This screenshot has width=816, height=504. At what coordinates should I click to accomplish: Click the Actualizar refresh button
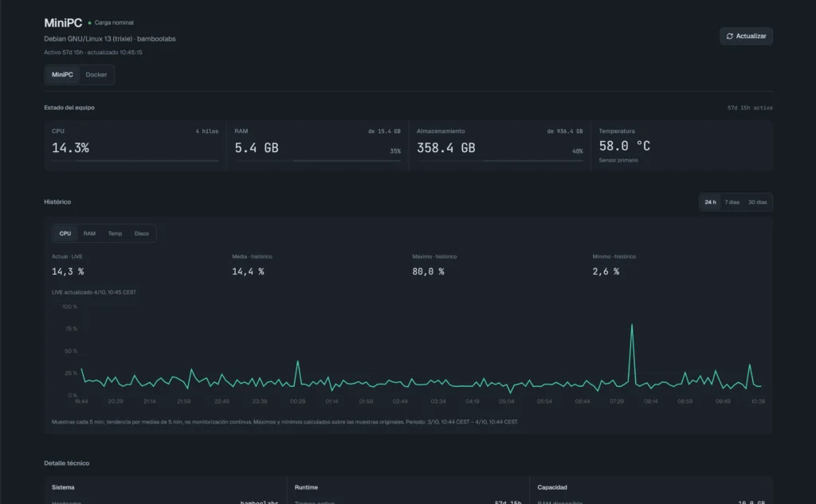point(746,36)
